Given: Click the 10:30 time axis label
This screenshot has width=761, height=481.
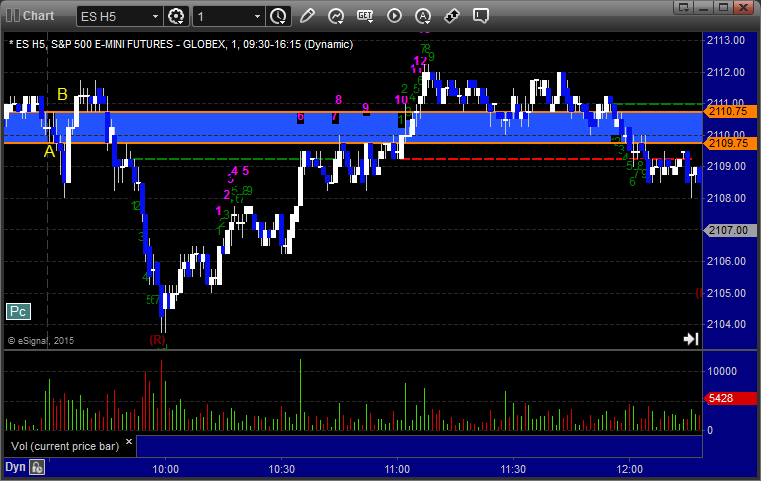Looking at the screenshot, I should point(281,469).
